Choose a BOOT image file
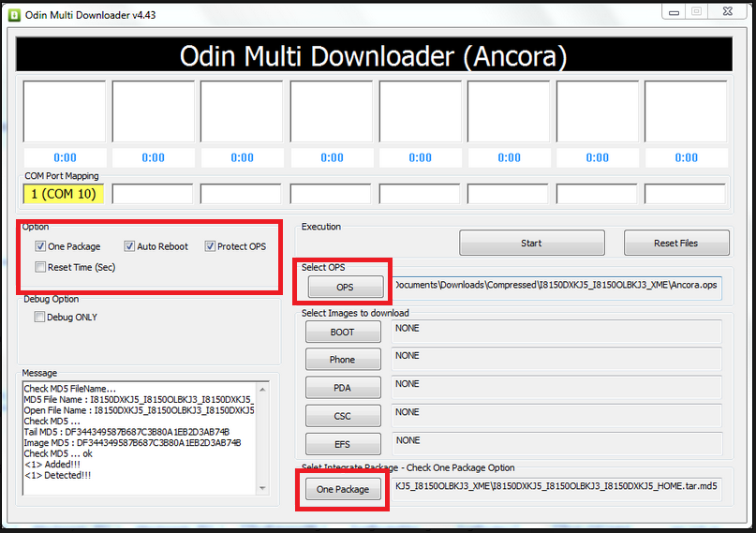The width and height of the screenshot is (756, 533). point(343,332)
